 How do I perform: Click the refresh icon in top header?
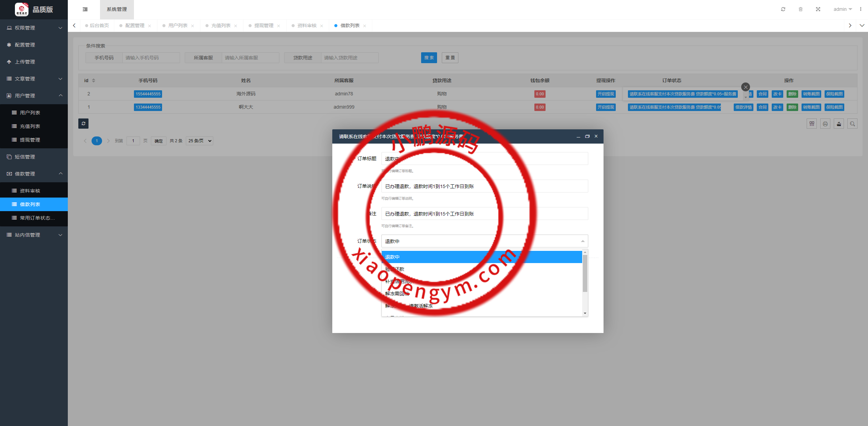[x=783, y=9]
